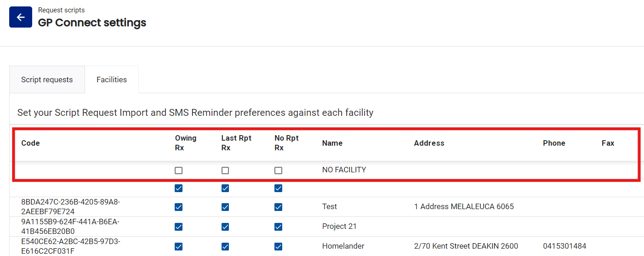Click the Fax column header
This screenshot has height=256, width=644.
pos(608,143)
